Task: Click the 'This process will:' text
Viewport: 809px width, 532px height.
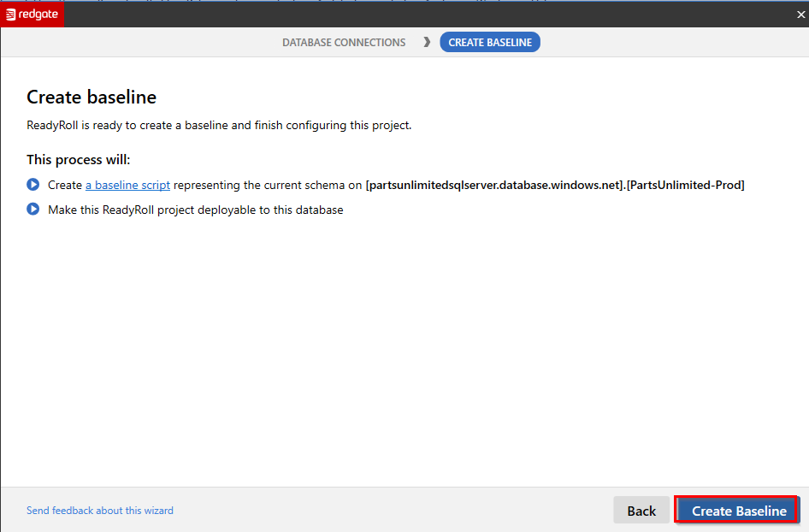Action: [78, 160]
